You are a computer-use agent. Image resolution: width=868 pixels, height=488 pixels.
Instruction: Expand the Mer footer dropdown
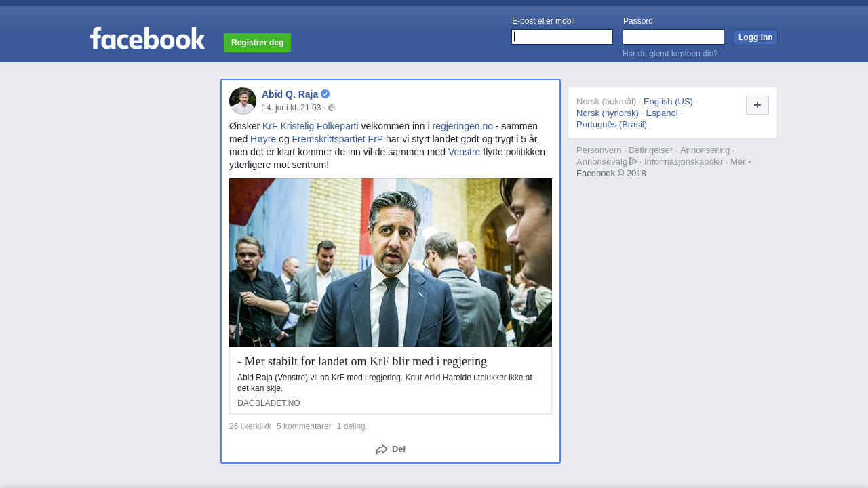click(741, 161)
